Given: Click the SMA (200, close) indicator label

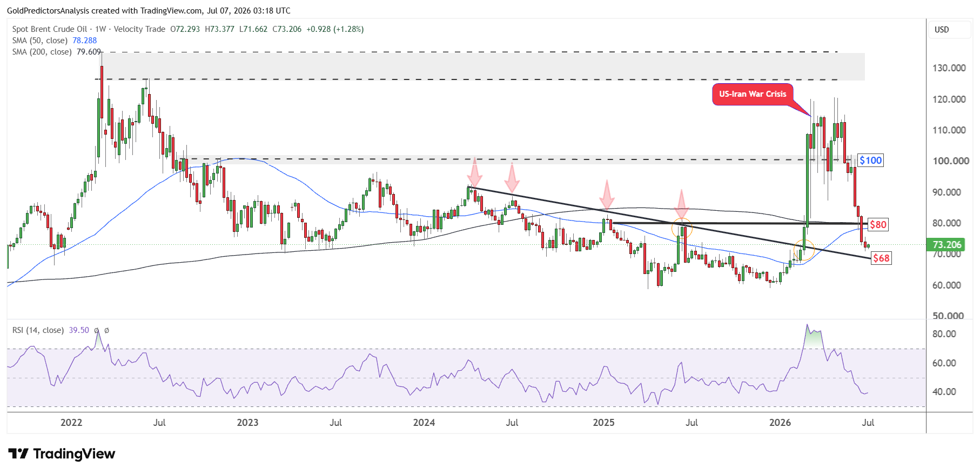Looking at the screenshot, I should (42, 52).
